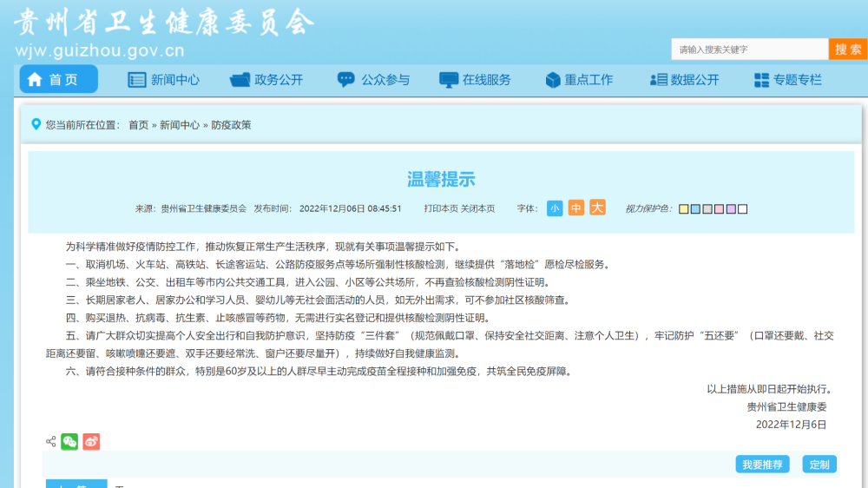
Task: Click the orange 搜索 button
Action: [x=848, y=49]
